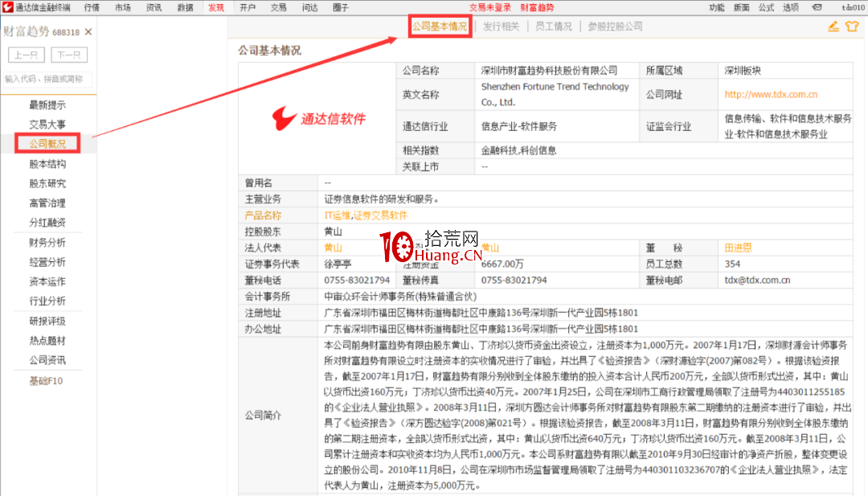Click the 田进恩 董秘 link
Screen dimensions: 868x496
(x=739, y=248)
